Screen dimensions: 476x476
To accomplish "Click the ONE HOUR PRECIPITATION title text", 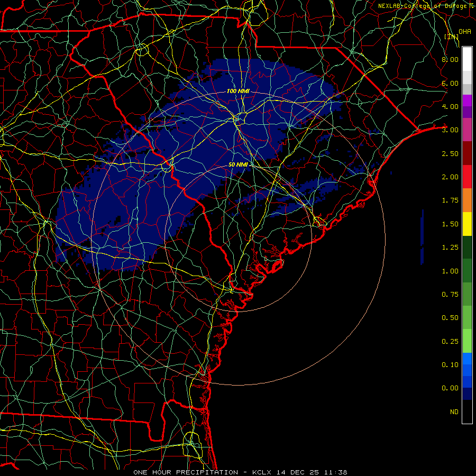I will (186, 472).
